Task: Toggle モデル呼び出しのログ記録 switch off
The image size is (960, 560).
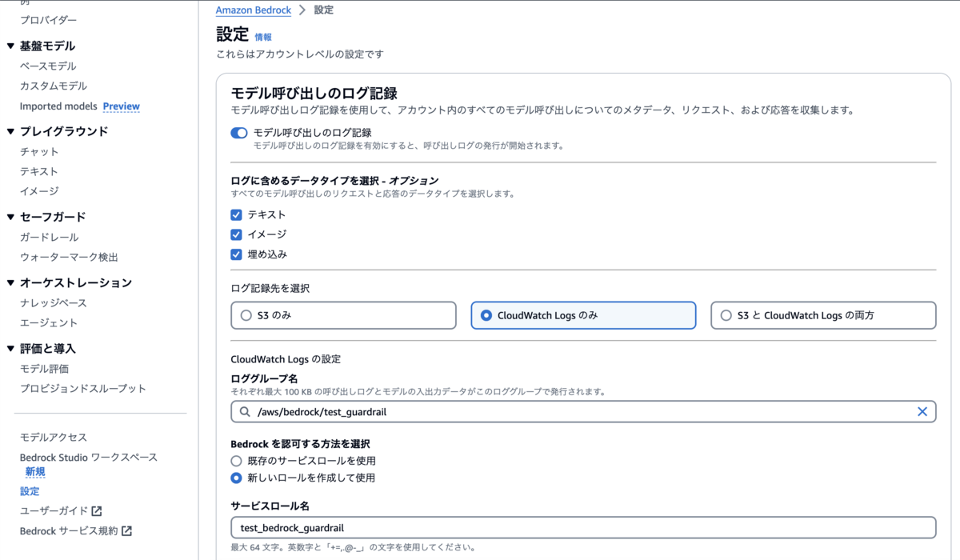Action: [238, 133]
